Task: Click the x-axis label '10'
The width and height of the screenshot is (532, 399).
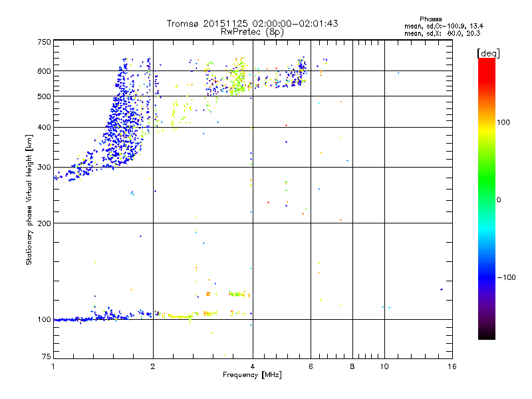Action: point(384,366)
